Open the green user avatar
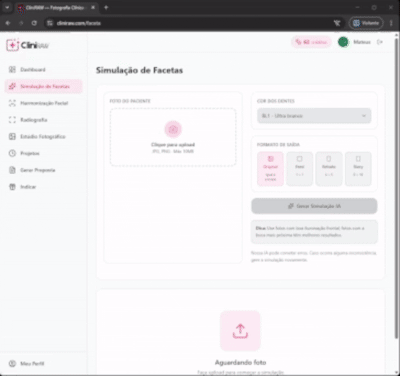Image resolution: width=400 pixels, height=376 pixels. pos(343,42)
